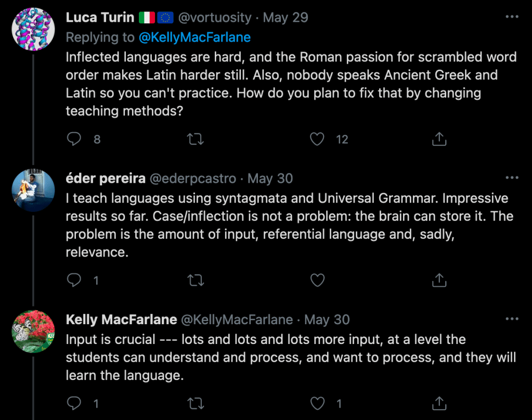Like éder pereira's tweet
This screenshot has width=532, height=420.
click(317, 281)
